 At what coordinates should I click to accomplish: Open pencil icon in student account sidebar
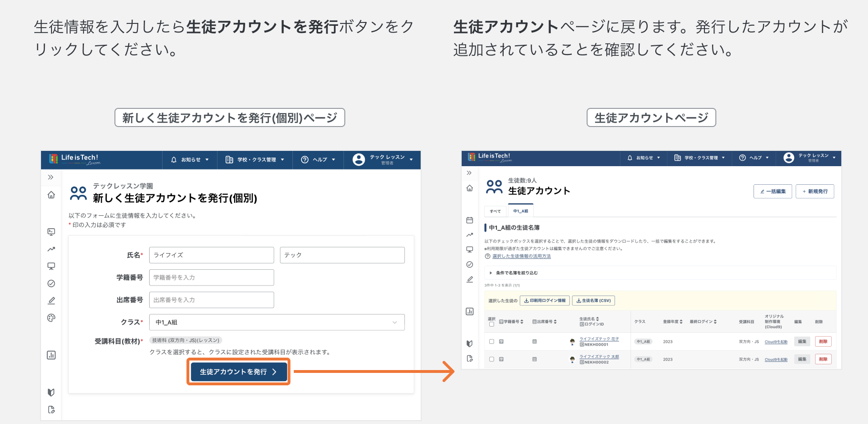tap(469, 279)
